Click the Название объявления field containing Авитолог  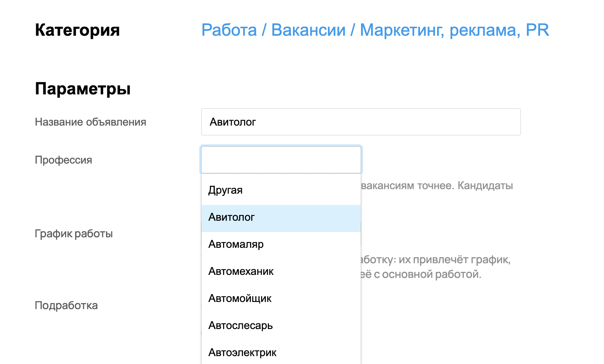pyautogui.click(x=360, y=122)
